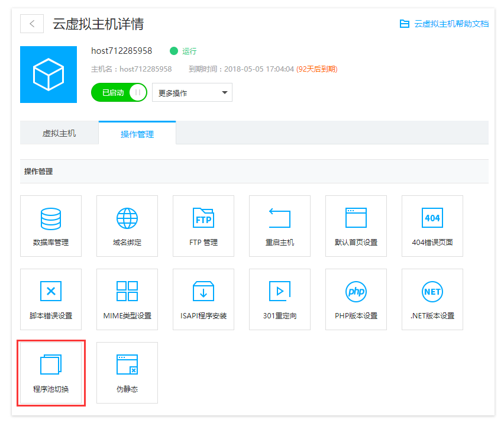The image size is (504, 429).
Task: Click the .NET版本设置 label
Action: point(432,316)
